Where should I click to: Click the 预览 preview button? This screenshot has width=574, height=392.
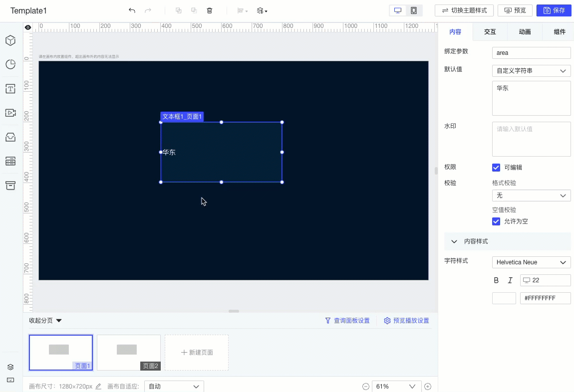515,10
